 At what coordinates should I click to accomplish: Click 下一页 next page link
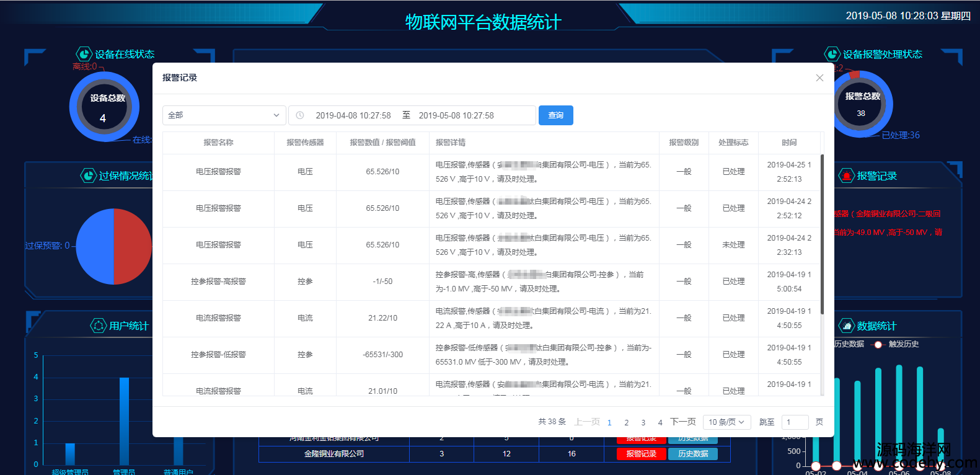tap(683, 422)
